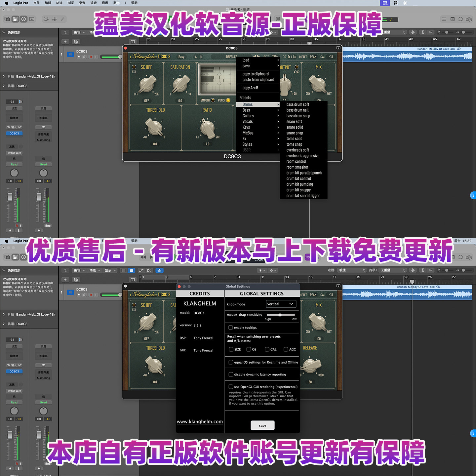This screenshot has width=476, height=476.
Task: Open Smart Controls in the upper toolbar
Action: 46,19
